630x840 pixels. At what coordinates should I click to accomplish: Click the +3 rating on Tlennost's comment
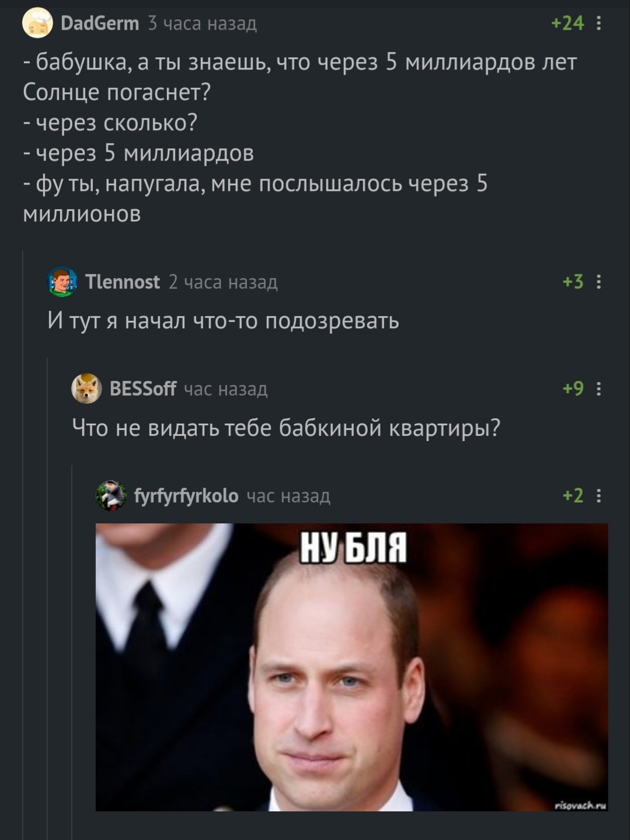[x=573, y=282]
